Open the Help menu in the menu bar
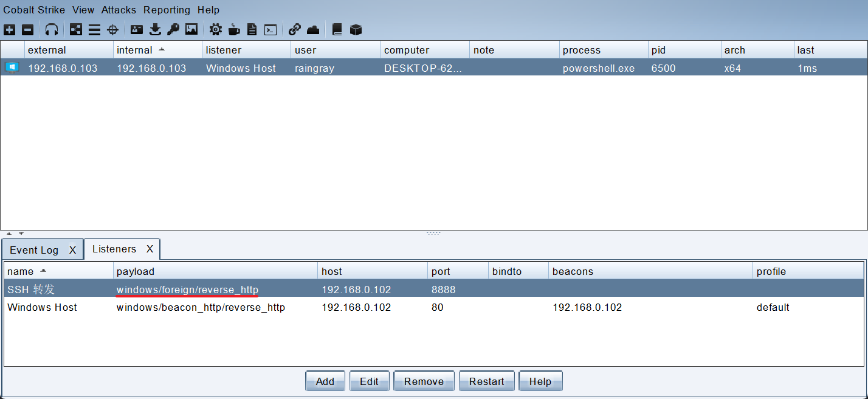 point(208,10)
